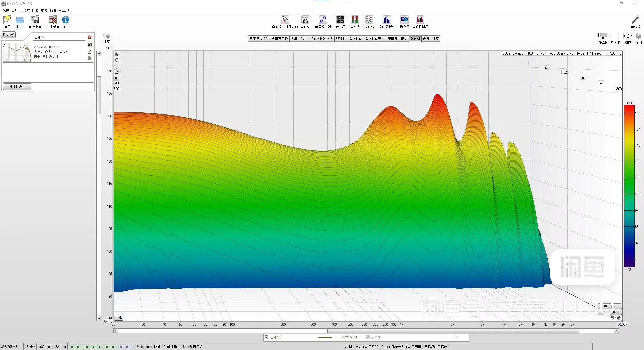Click the zoom-out minus circle at the graph's top left
This screenshot has height=350, width=644.
point(117,60)
